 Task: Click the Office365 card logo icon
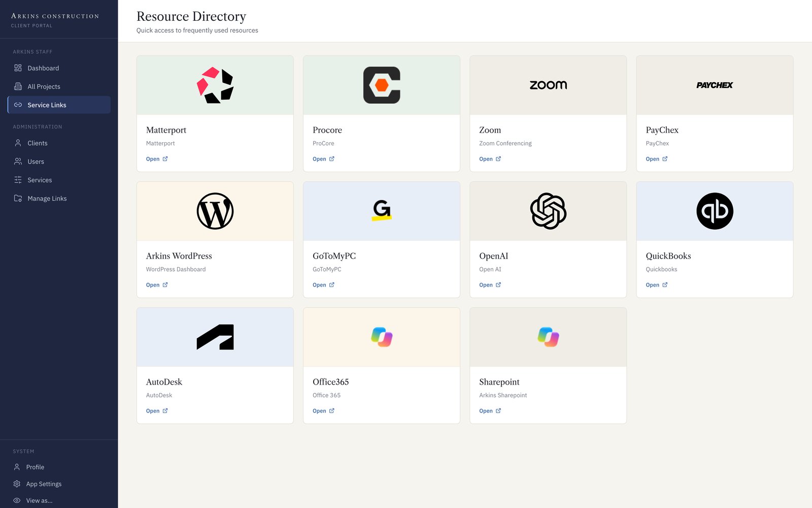[x=382, y=337]
